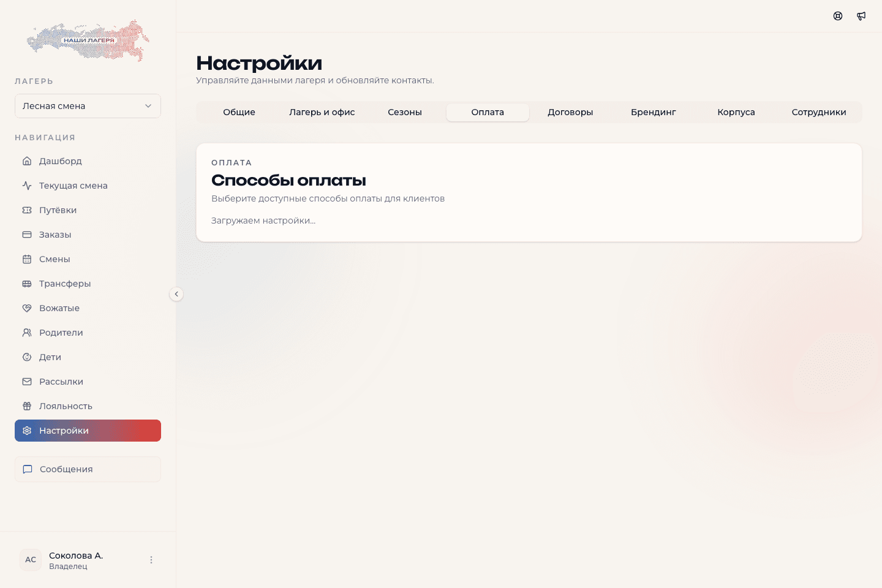882x588 pixels.
Task: Switch to the Брендинг tab
Action: pos(654,112)
